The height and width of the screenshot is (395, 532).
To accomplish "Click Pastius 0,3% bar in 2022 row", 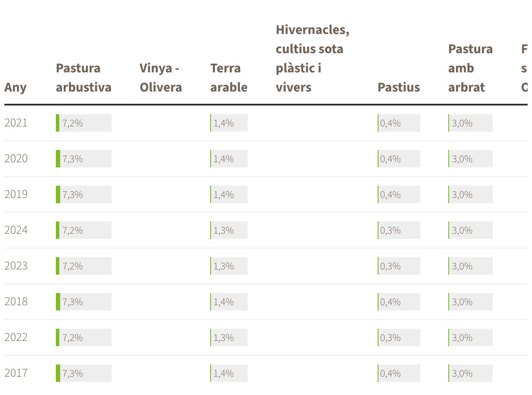I will pyautogui.click(x=399, y=337).
